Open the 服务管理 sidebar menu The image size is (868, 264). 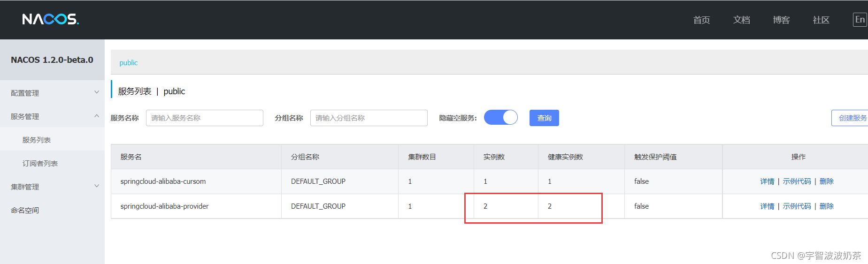coord(25,116)
